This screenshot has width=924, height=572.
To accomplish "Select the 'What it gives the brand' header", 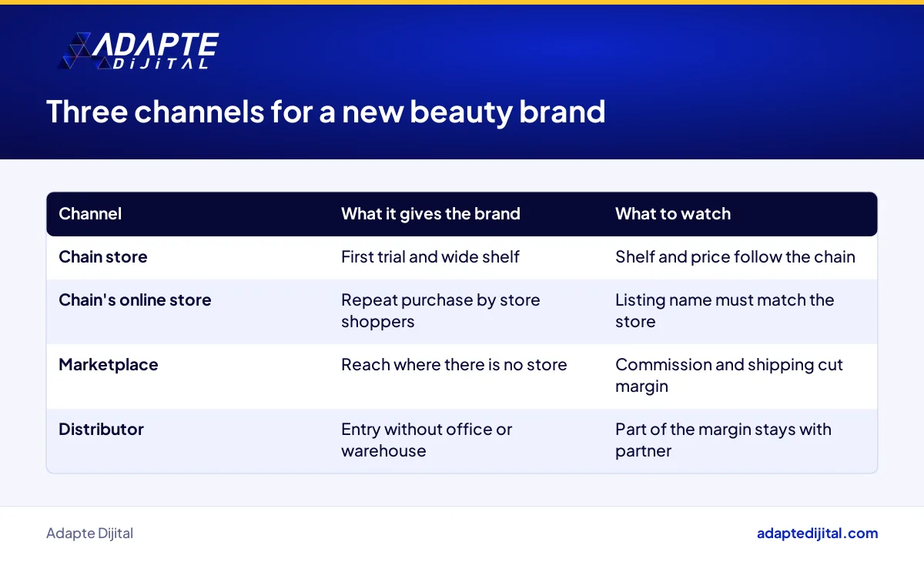I will pos(430,214).
